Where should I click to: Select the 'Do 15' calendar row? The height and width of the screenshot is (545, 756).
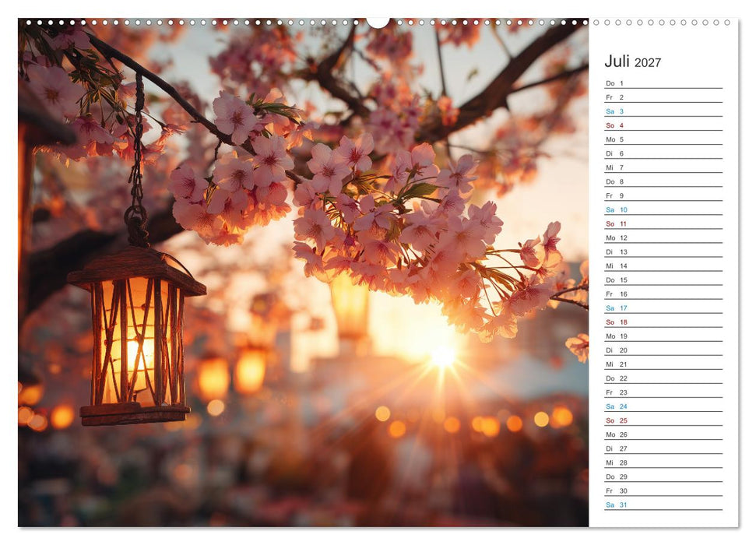(663, 280)
